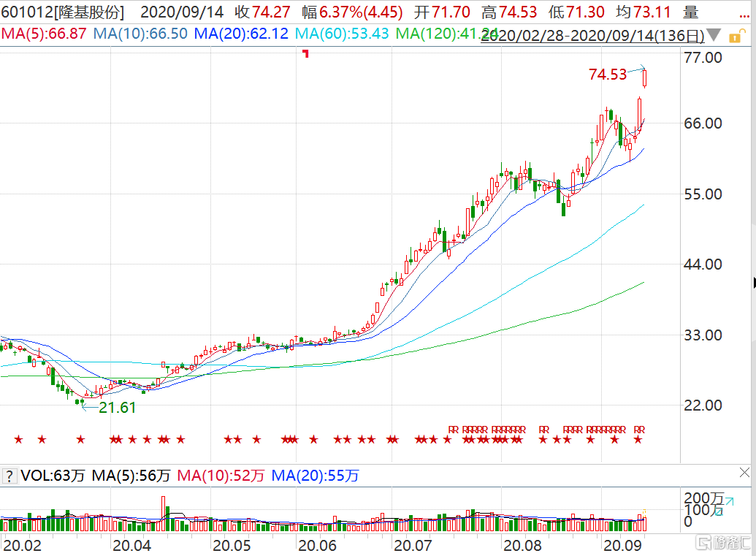Click the small red marker at chart top
Screen dimensions: 756x556
(x=305, y=53)
